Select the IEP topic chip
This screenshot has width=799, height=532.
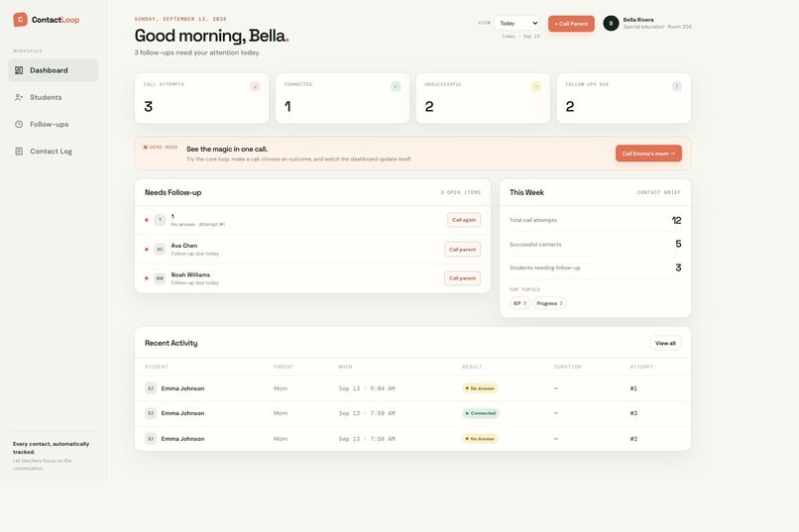[519, 303]
